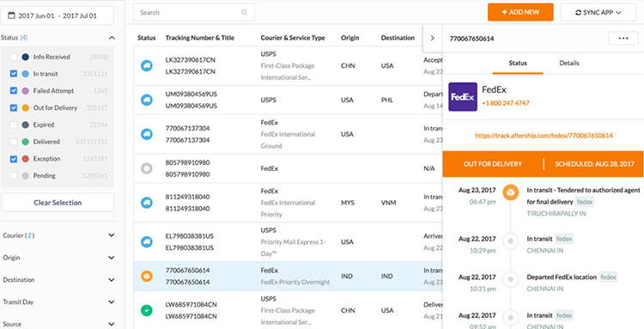Sort by Tracking Number & Title header
Screen dimensions: 644x329
(199, 38)
